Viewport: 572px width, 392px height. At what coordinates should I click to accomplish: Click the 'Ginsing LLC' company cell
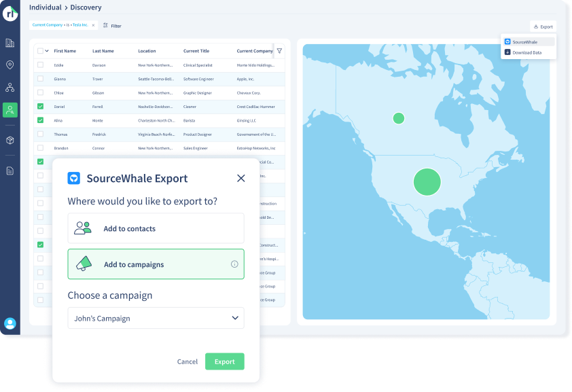tap(246, 121)
